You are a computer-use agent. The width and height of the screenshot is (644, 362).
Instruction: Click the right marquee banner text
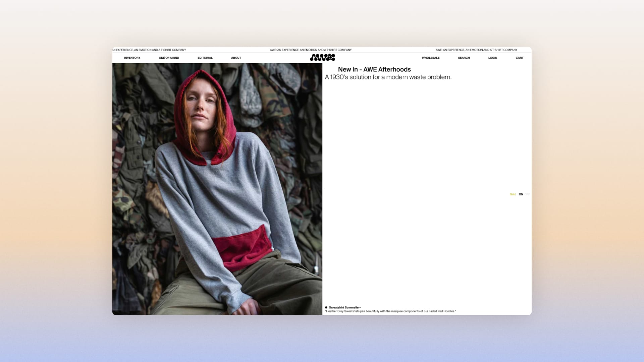coord(476,50)
